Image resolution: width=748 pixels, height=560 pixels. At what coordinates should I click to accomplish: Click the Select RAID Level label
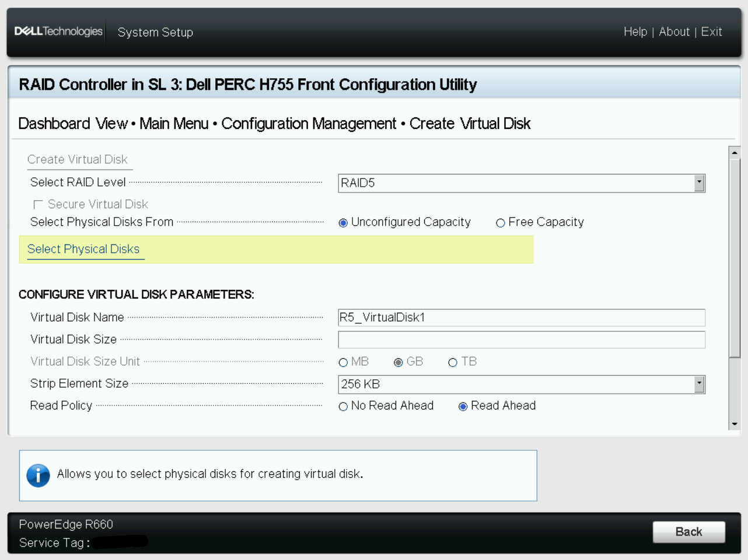78,182
